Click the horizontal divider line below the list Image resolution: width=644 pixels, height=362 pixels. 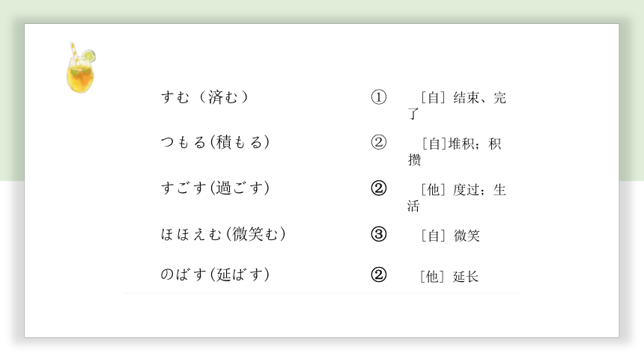point(322,293)
